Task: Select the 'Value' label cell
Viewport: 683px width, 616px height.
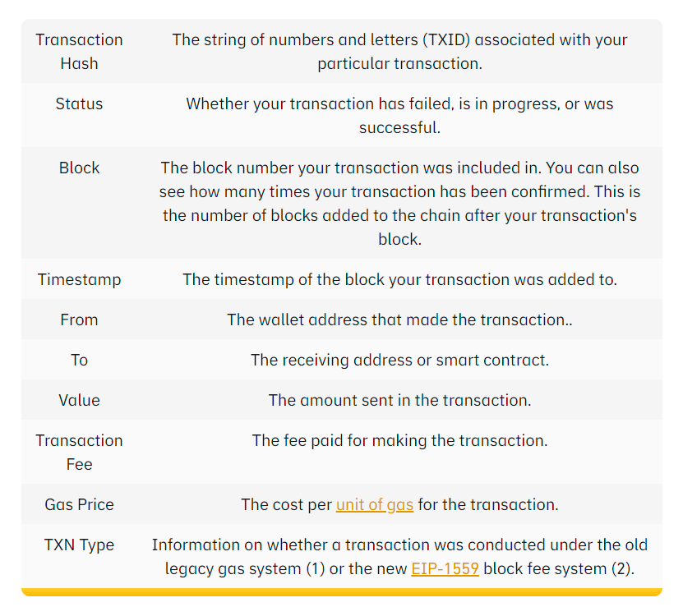Action: tap(79, 400)
